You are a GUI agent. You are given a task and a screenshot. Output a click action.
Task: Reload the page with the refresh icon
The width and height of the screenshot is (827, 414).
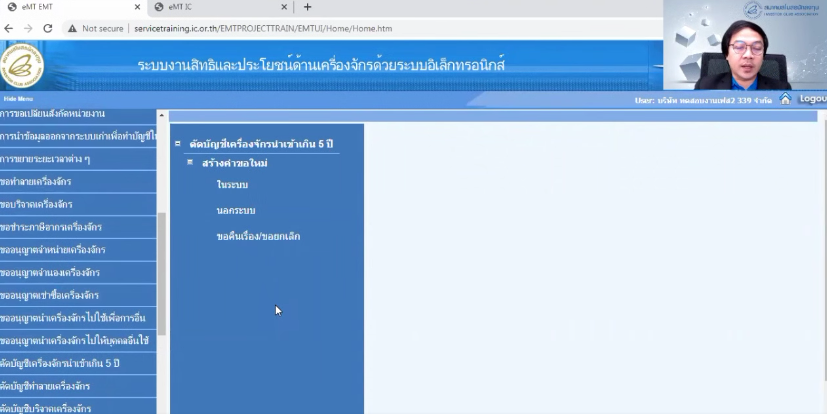point(47,28)
